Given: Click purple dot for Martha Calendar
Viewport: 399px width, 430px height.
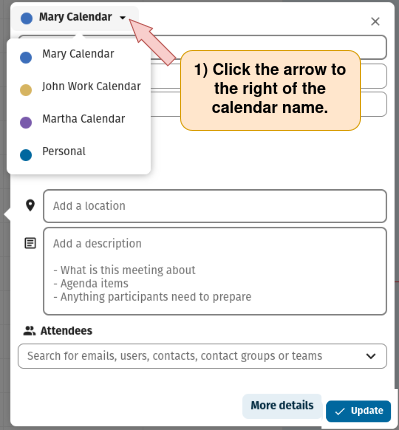Looking at the screenshot, I should click(x=26, y=122).
